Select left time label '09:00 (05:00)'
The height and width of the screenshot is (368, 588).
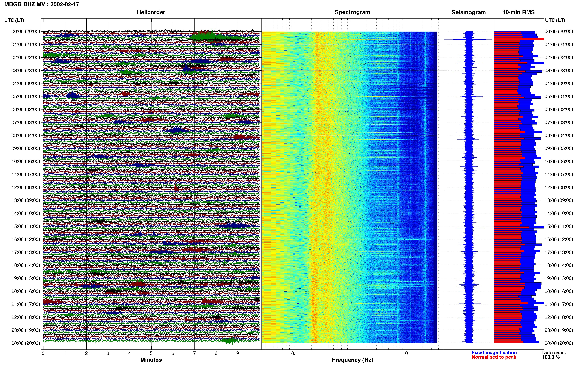(26, 148)
